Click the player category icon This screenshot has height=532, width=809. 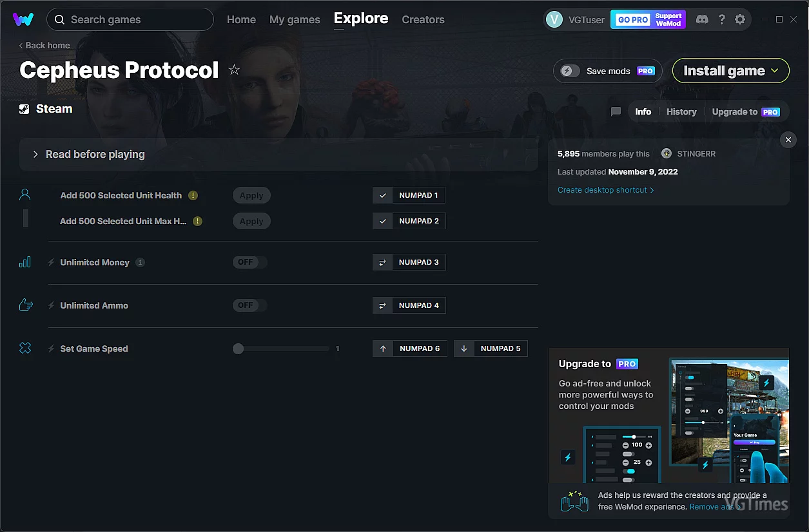(x=25, y=195)
